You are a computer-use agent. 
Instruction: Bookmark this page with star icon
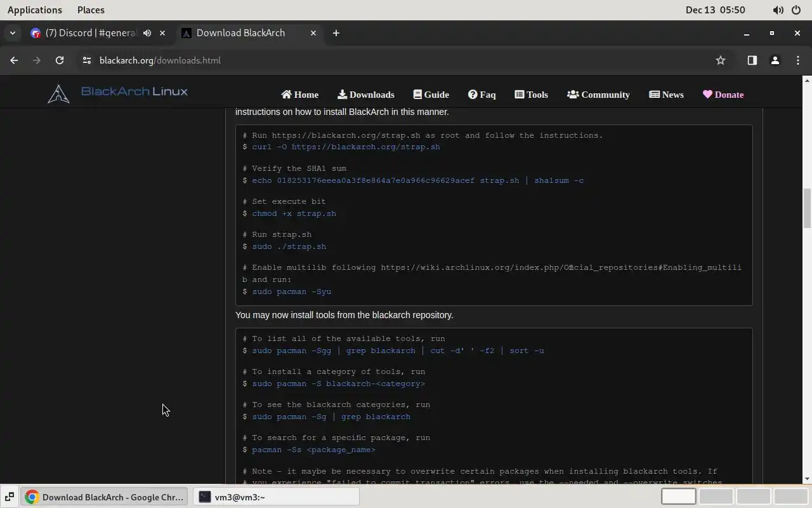coord(721,60)
